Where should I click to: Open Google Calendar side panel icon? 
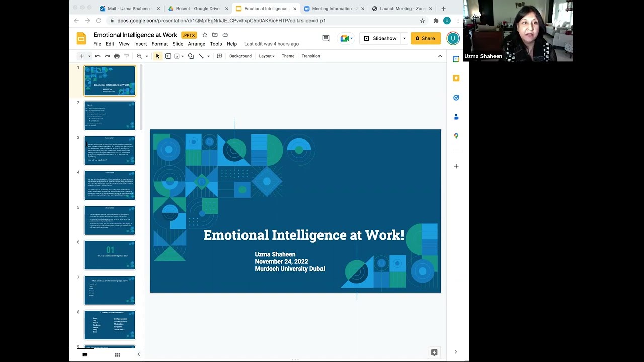(456, 59)
